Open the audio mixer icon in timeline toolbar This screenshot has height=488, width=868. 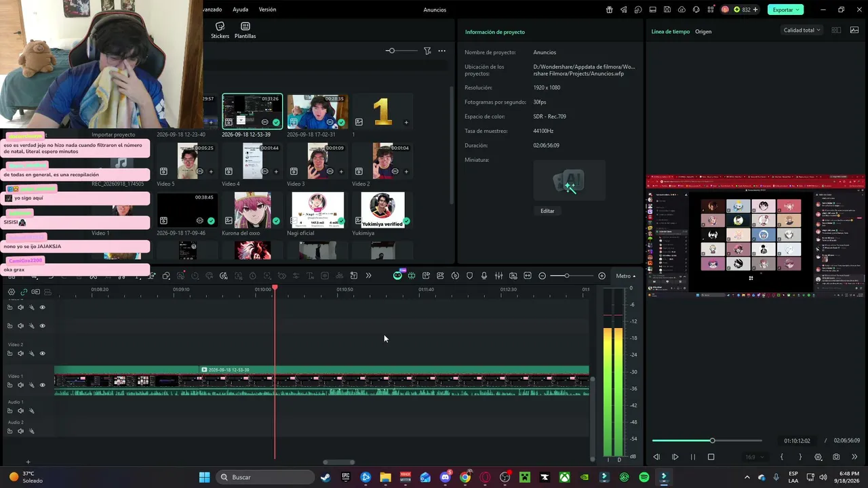pos(498,276)
